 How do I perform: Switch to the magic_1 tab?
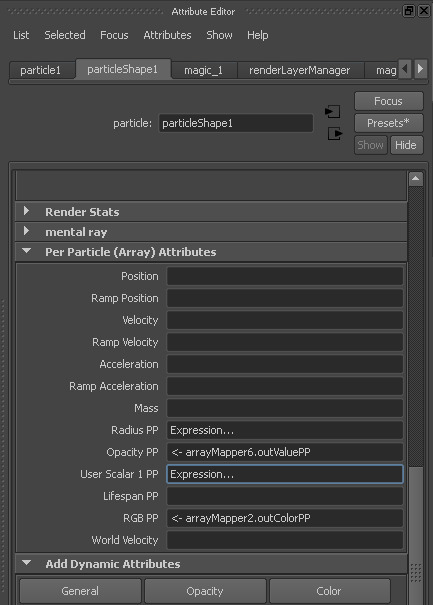click(204, 70)
